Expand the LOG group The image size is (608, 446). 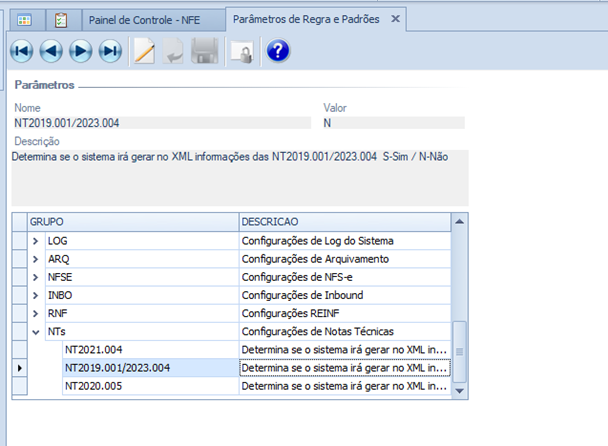37,241
